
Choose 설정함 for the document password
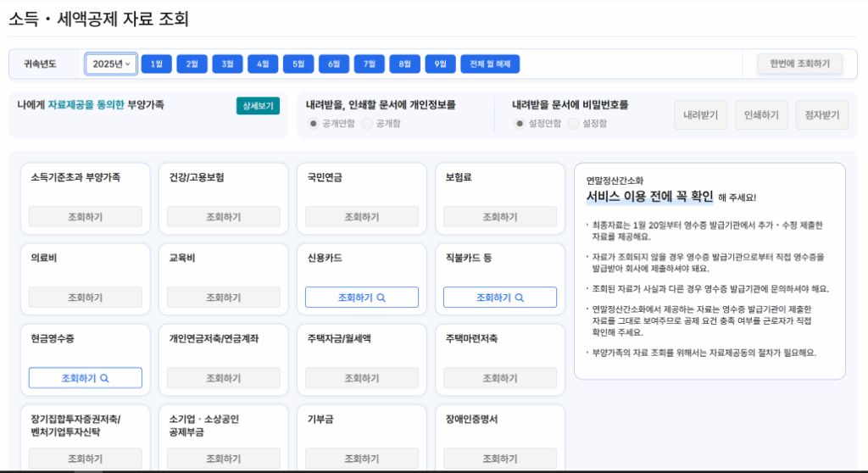[x=573, y=124]
